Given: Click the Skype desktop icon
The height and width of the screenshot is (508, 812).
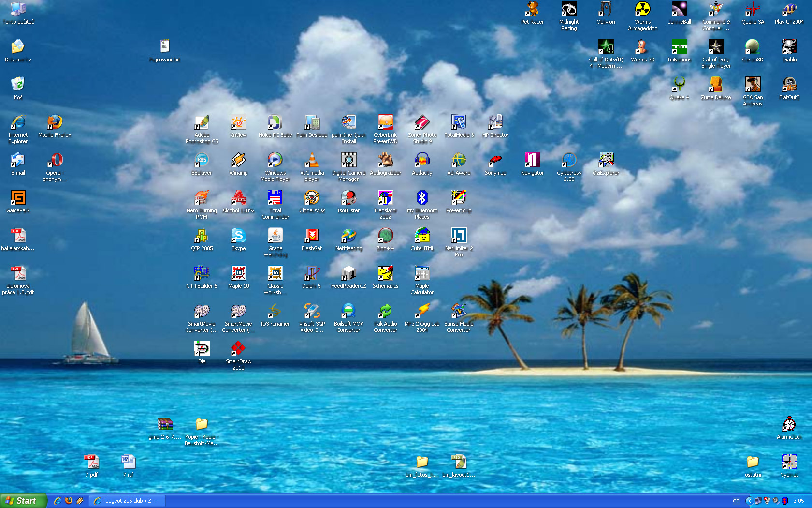Looking at the screenshot, I should tap(238, 236).
